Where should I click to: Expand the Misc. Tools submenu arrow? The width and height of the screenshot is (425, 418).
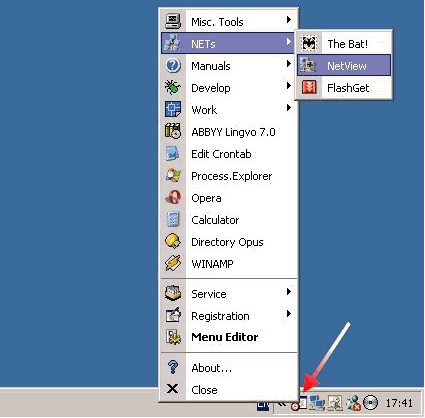[289, 20]
